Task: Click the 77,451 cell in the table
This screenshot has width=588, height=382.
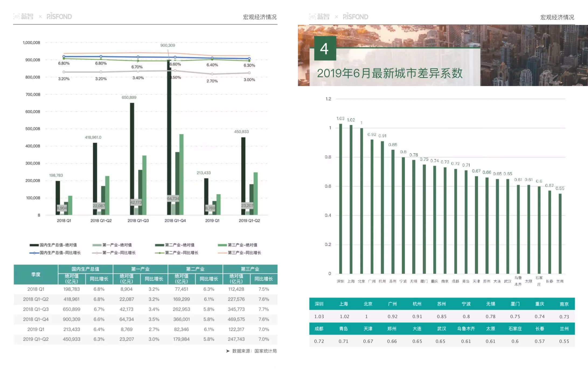Action: 181,289
